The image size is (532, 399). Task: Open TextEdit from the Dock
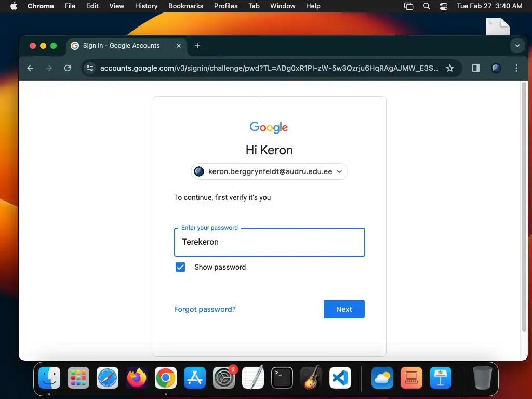253,378
